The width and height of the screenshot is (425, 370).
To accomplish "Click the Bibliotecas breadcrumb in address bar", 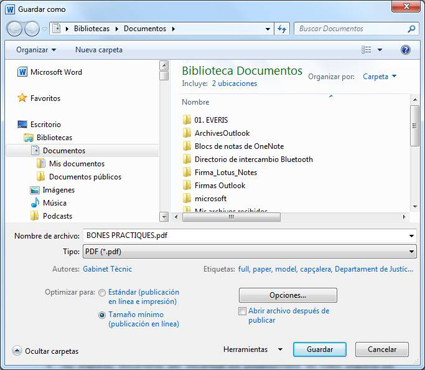I will 92,29.
